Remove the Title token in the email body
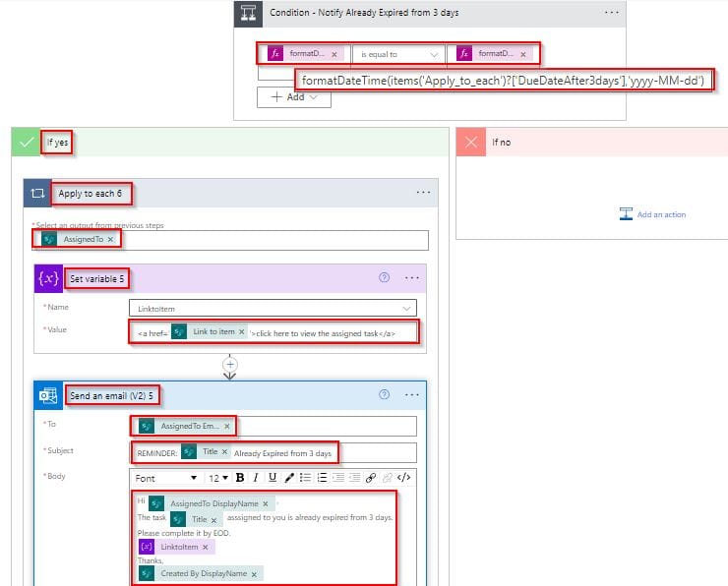Viewport: 728px width, 586px height. coord(213,520)
